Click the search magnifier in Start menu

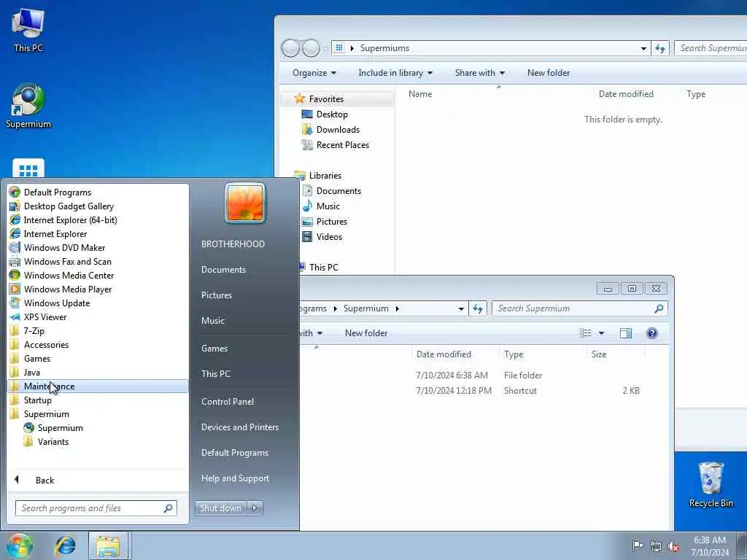click(x=168, y=508)
